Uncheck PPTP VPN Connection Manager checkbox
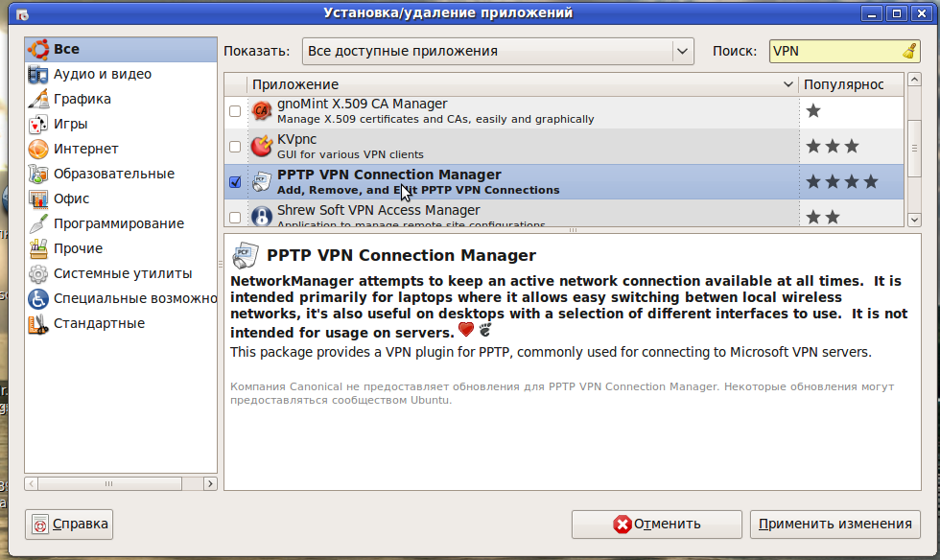Screen dimensions: 940x560 coord(235,181)
